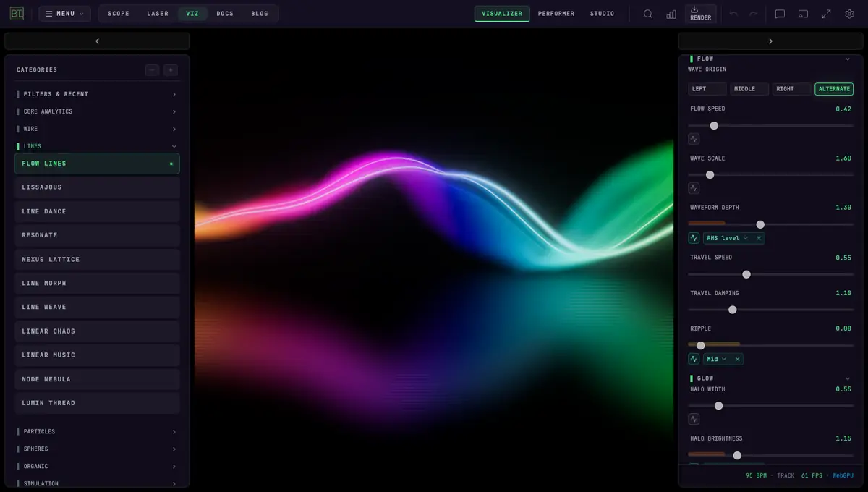This screenshot has height=492, width=868.
Task: Collapse the Lines category
Action: [97, 146]
